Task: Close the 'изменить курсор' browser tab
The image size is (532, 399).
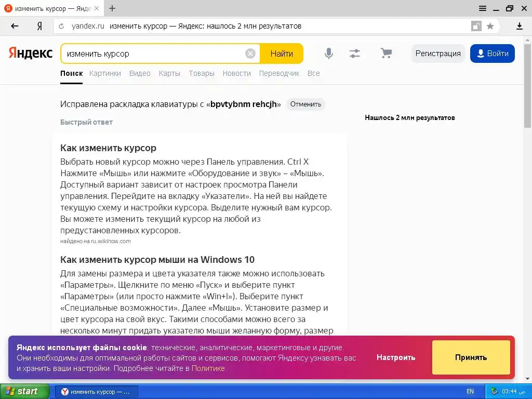Action: (x=97, y=8)
